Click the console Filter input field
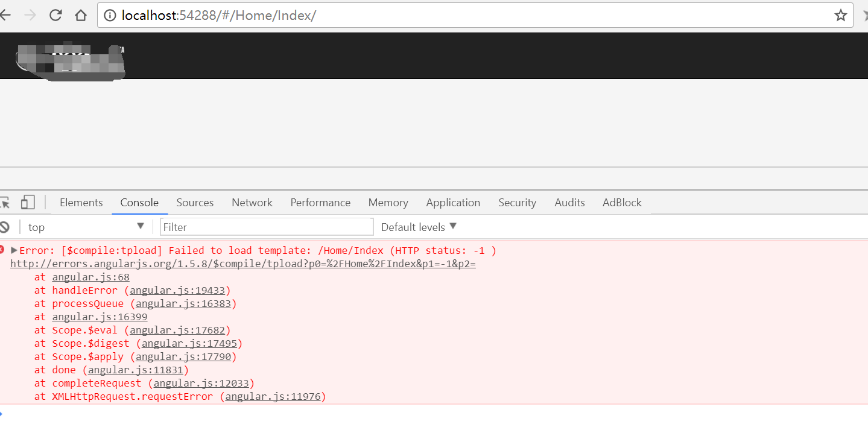 pyautogui.click(x=267, y=227)
